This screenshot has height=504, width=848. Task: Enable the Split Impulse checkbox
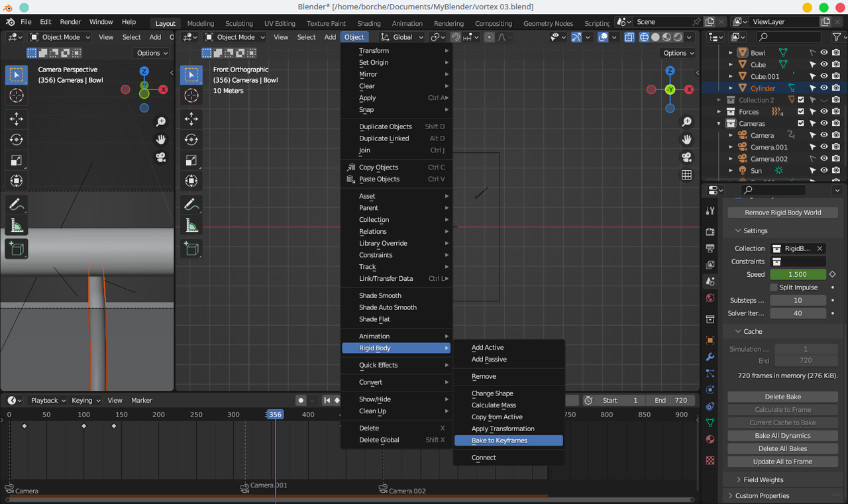click(774, 287)
